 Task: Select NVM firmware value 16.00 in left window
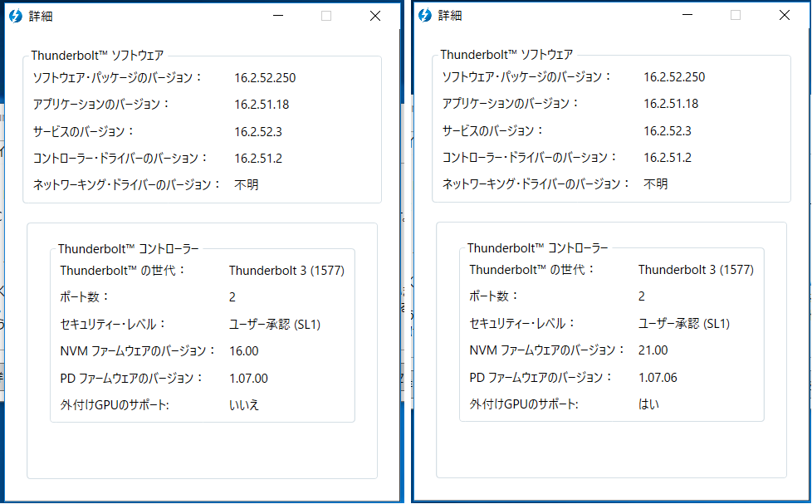244,351
